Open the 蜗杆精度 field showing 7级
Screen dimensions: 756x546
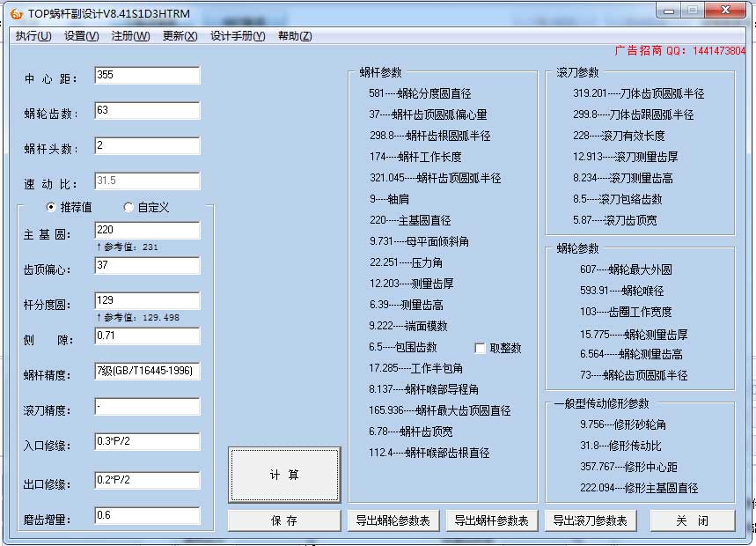click(147, 372)
